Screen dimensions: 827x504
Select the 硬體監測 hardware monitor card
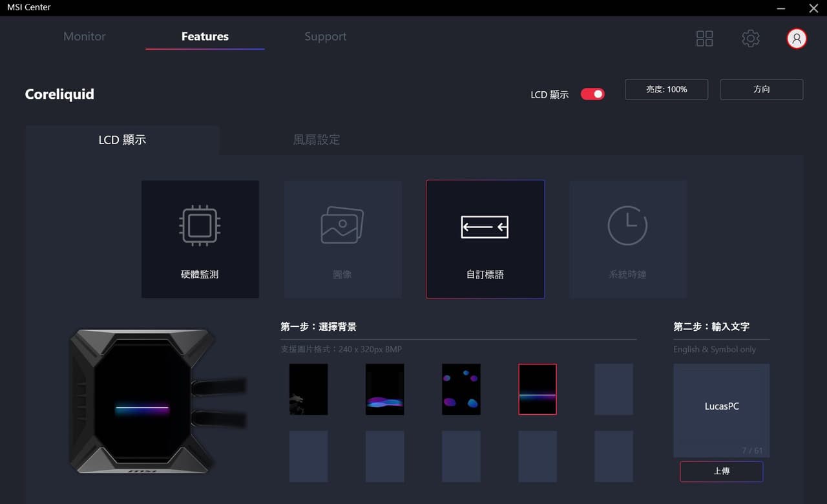200,239
